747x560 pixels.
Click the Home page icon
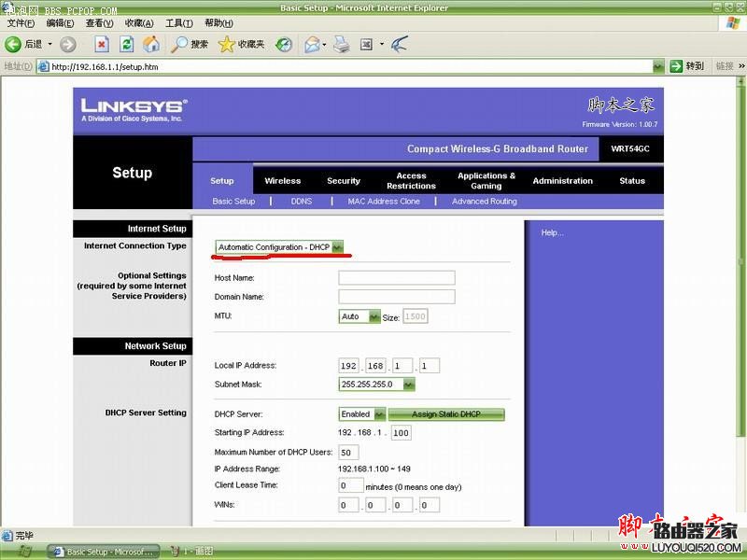(x=151, y=44)
